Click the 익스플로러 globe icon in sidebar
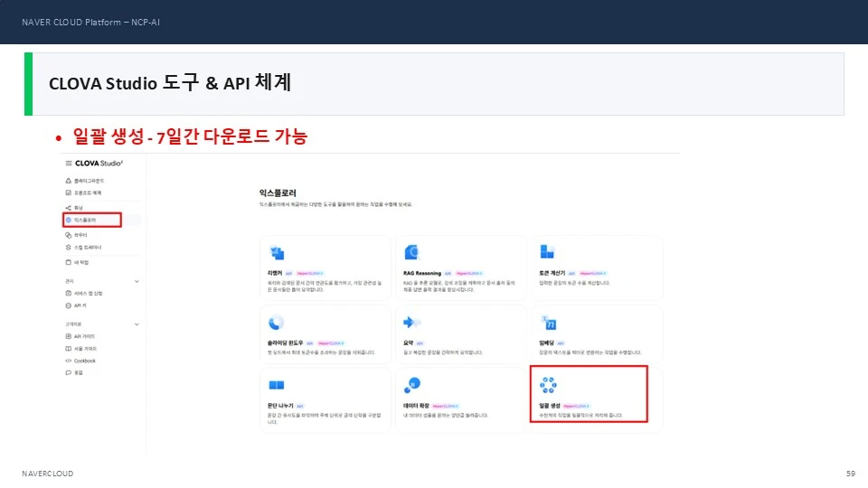868x488 pixels. [x=69, y=221]
